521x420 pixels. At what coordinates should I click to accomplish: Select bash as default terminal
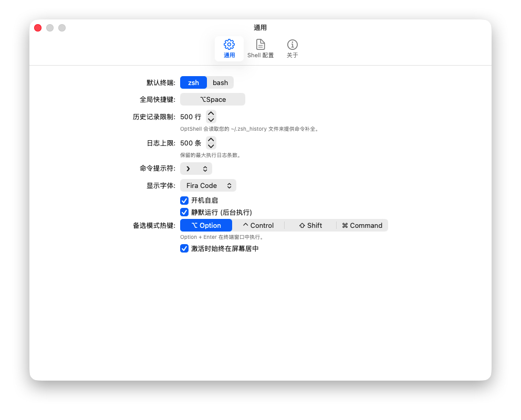click(220, 82)
